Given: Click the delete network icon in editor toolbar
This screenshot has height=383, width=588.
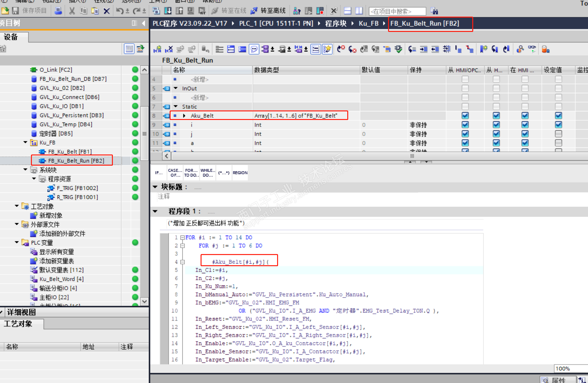Looking at the screenshot, I should tap(169, 49).
